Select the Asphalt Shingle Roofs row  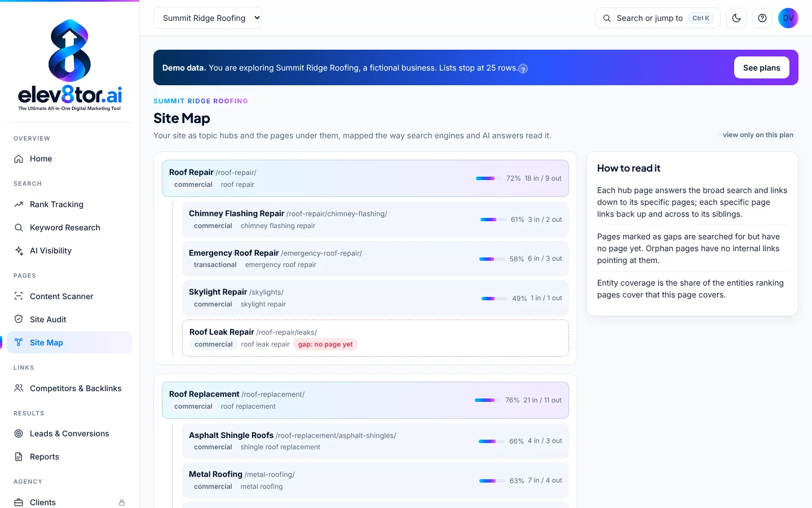point(376,441)
